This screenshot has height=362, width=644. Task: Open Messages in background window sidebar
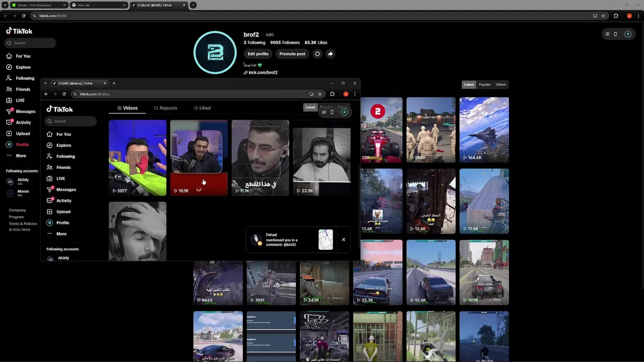pos(21,112)
